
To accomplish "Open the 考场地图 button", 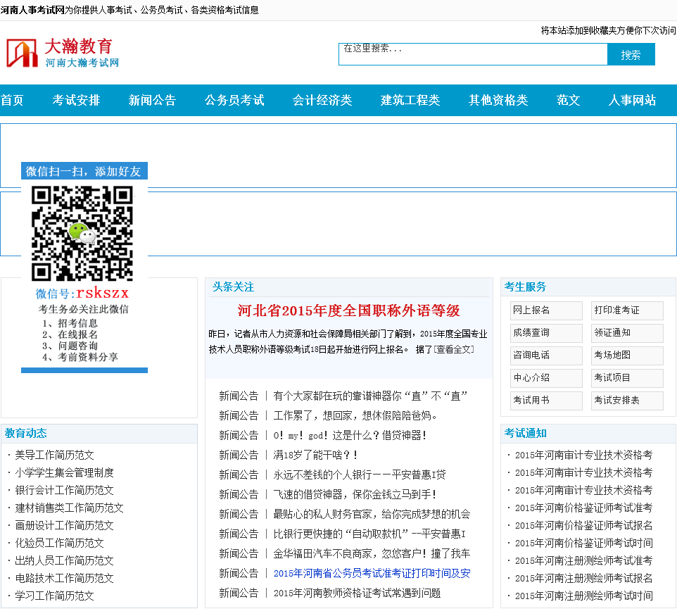I will (626, 356).
